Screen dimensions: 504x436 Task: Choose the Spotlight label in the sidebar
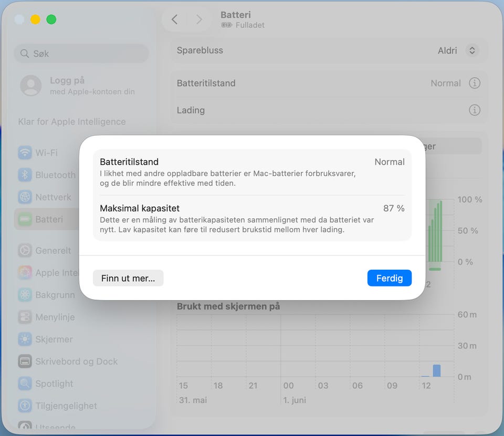pos(54,384)
